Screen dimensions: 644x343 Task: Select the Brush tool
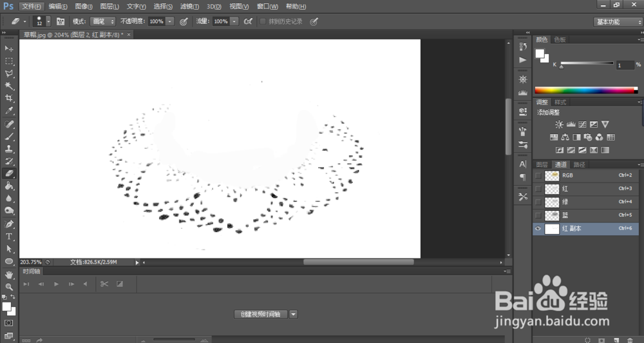(8, 136)
